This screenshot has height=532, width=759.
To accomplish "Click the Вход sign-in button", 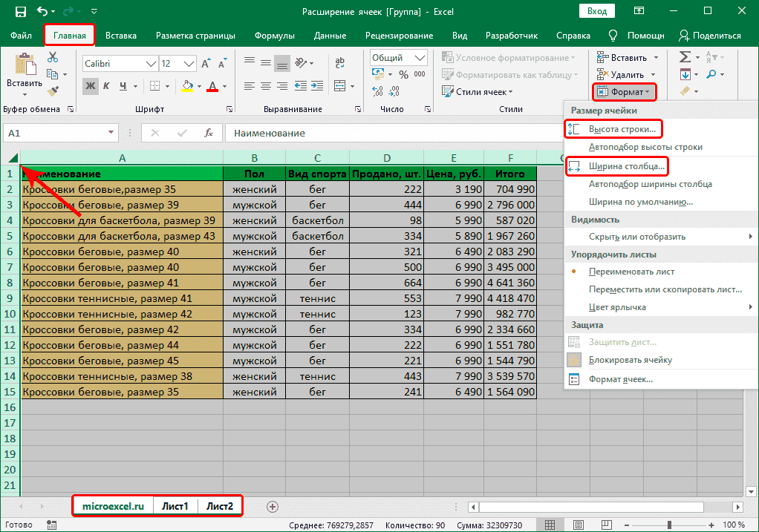I will click(x=596, y=11).
